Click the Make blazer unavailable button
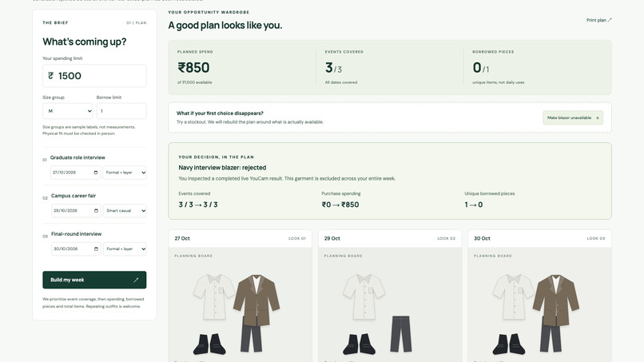This screenshot has height=362, width=644. point(573,117)
